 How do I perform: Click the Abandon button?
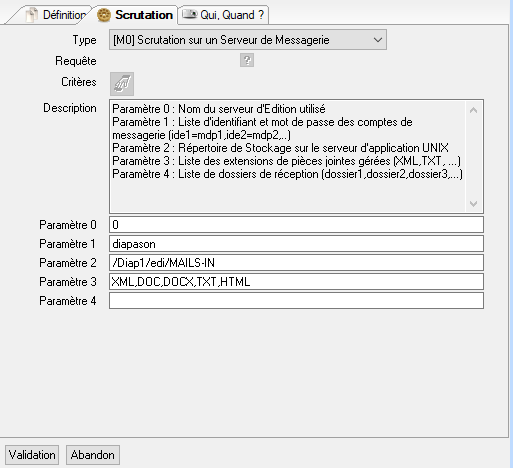(x=93, y=455)
